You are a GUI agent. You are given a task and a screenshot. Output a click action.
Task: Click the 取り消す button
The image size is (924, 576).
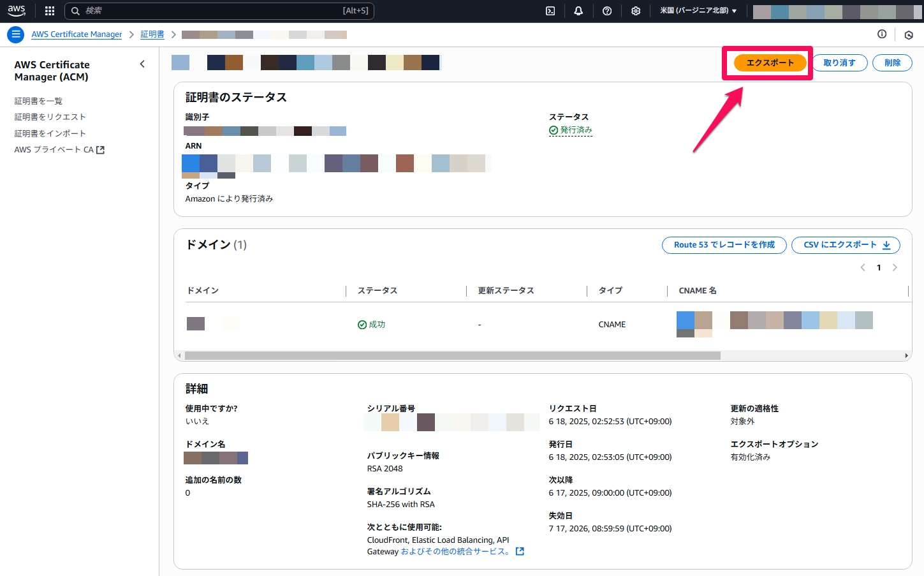pyautogui.click(x=839, y=63)
